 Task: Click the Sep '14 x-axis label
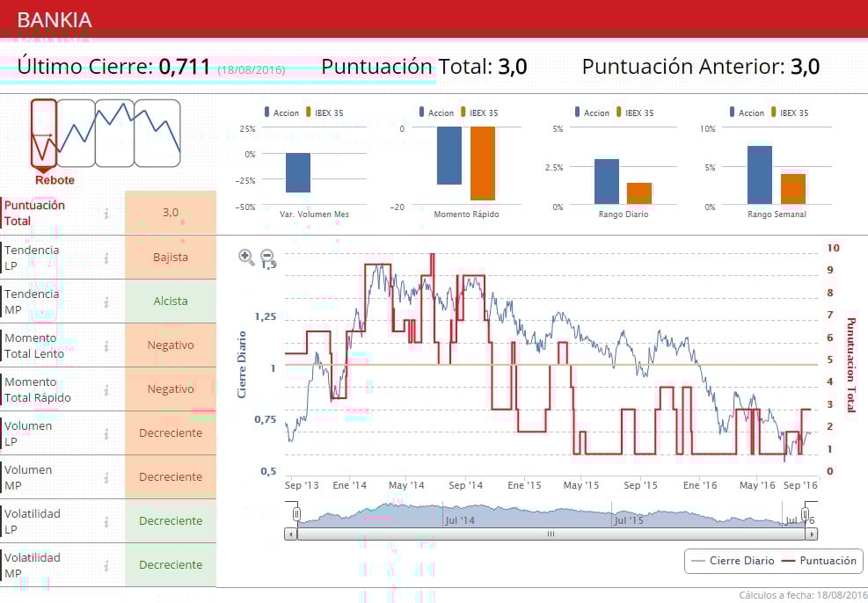(x=465, y=485)
